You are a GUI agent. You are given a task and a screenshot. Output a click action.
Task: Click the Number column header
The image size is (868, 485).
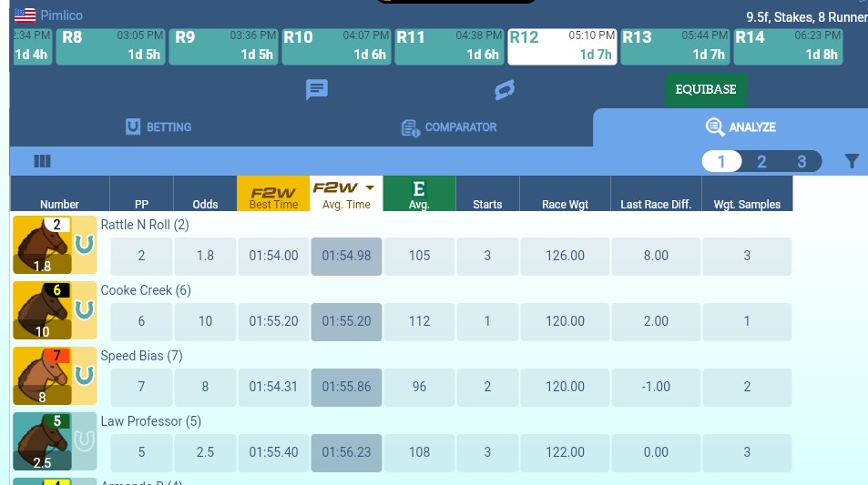click(60, 194)
